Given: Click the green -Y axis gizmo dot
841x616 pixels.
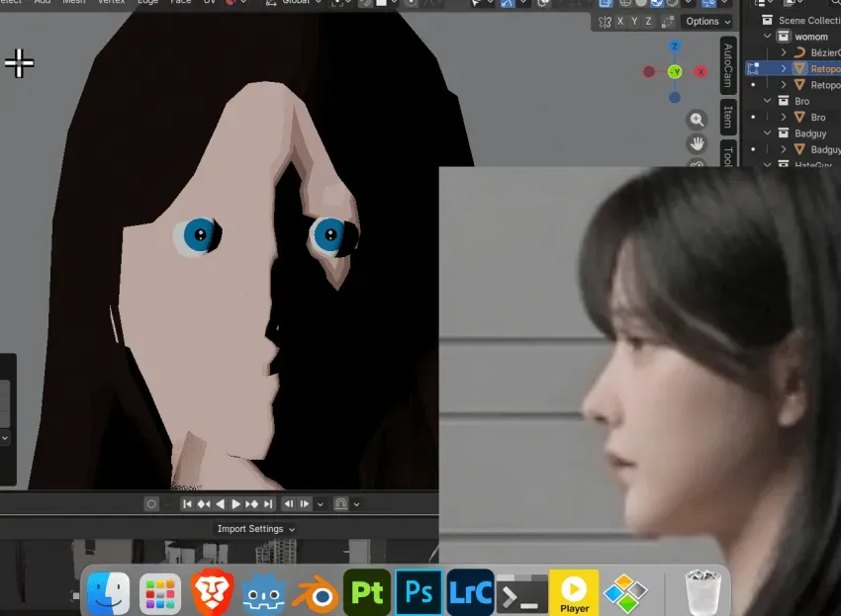Looking at the screenshot, I should pyautogui.click(x=675, y=72).
